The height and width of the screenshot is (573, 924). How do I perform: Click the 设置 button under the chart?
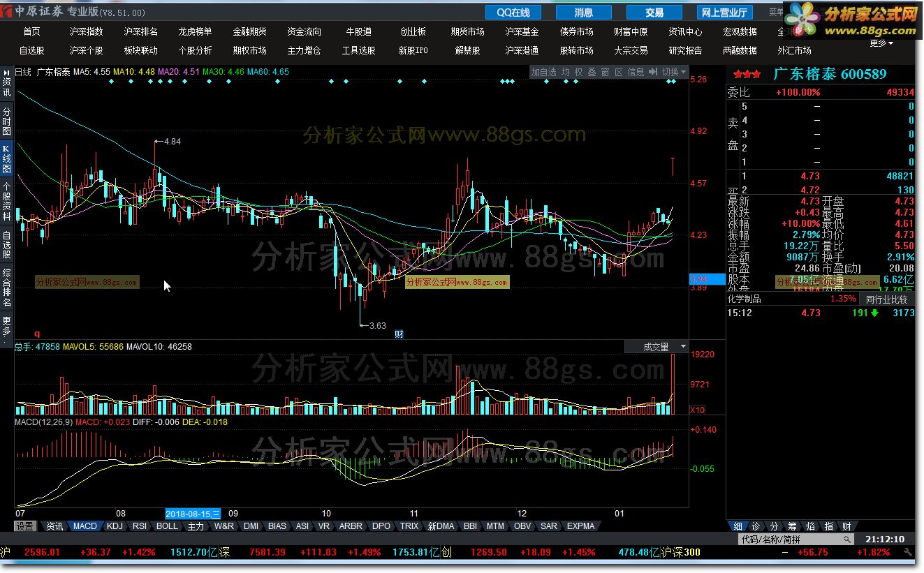point(25,526)
